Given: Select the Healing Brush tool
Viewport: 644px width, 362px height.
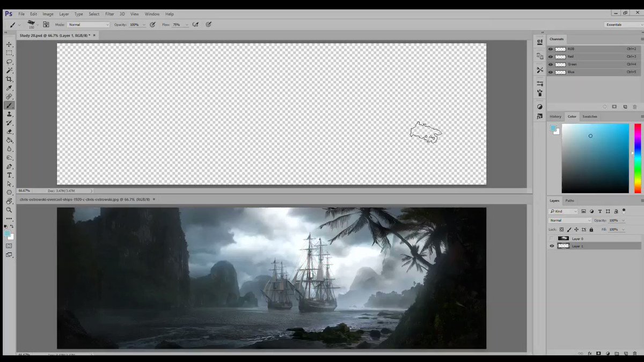Looking at the screenshot, I should [9, 97].
